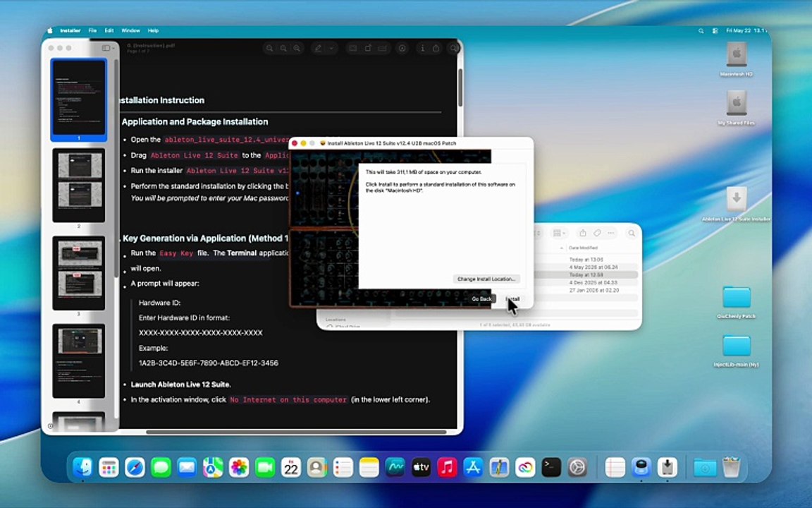
Task: Click the tag icon in Finder window
Action: pos(597,234)
